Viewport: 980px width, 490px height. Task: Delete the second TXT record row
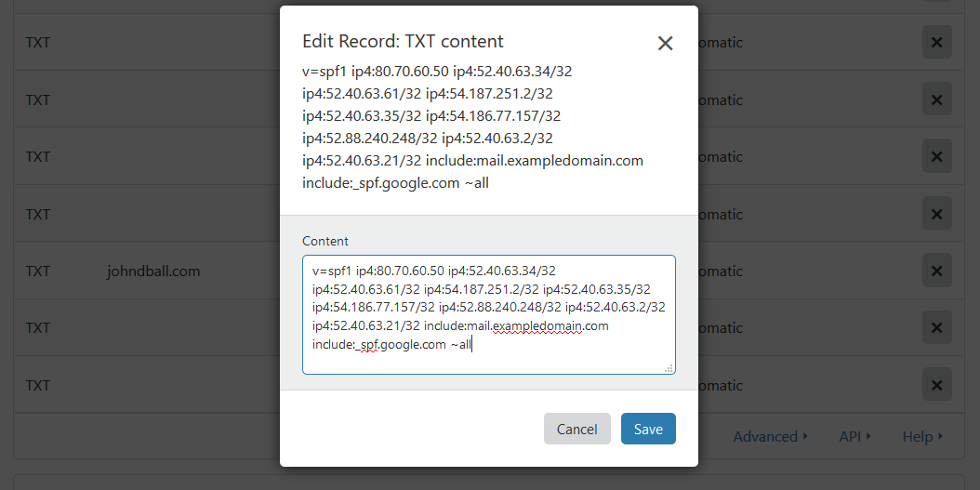[x=937, y=99]
